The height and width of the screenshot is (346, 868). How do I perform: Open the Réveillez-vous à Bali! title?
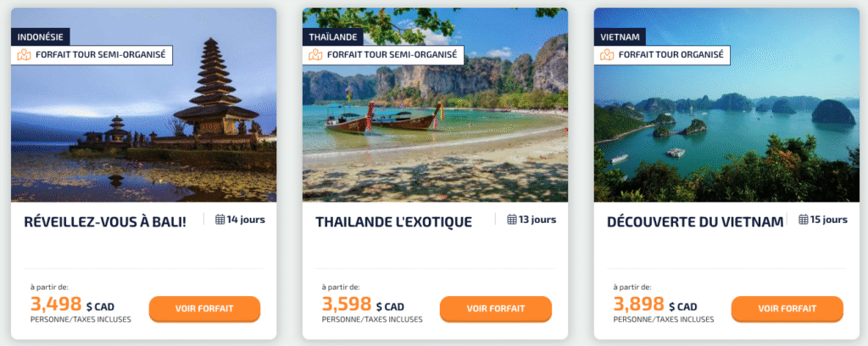105,222
